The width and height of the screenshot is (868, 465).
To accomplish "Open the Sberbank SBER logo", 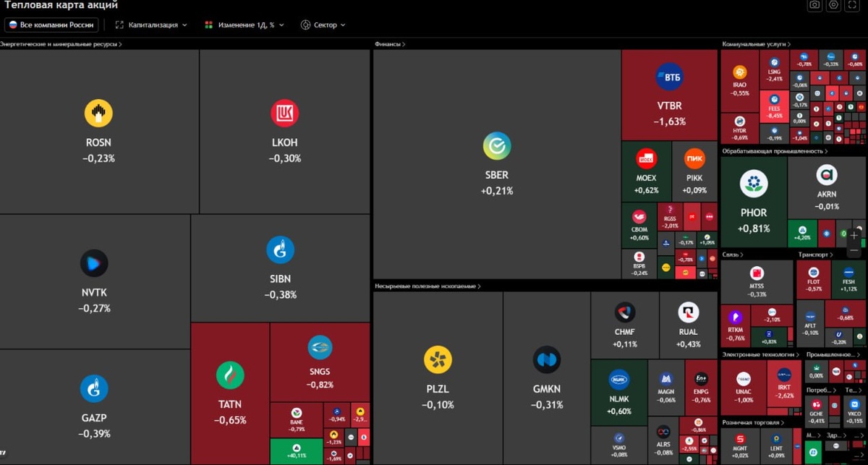I will click(497, 146).
